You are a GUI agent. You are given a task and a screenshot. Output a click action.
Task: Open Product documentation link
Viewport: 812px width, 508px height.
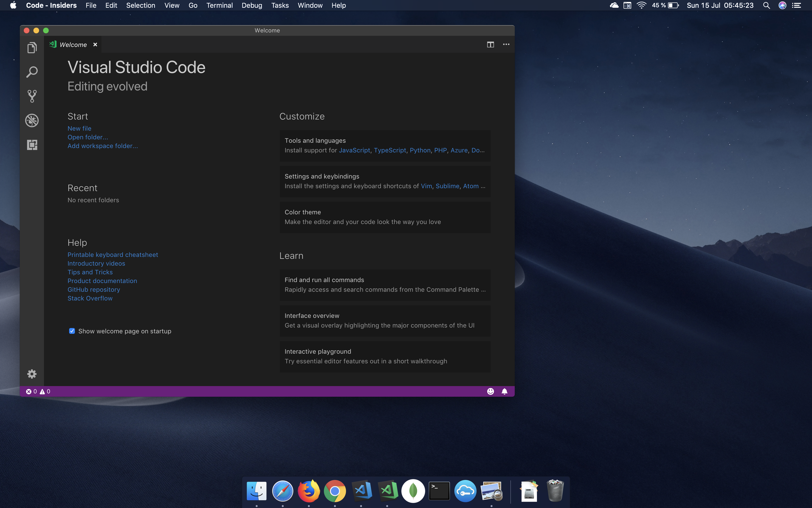click(x=102, y=281)
